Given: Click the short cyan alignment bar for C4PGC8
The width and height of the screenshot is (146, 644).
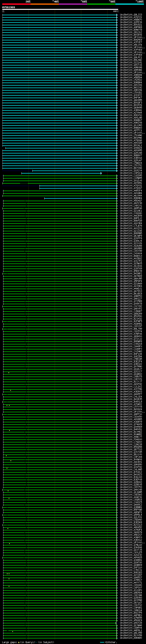Looking at the screenshot, I should [62, 173].
